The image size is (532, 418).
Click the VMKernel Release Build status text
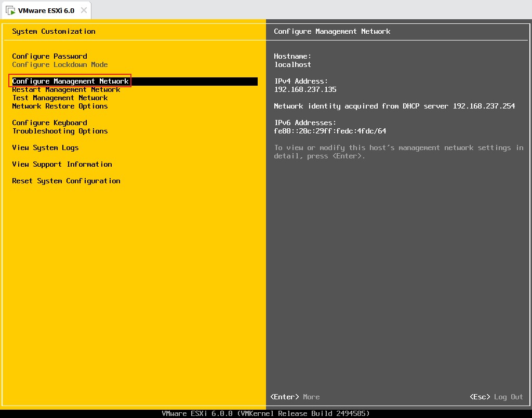(265, 413)
